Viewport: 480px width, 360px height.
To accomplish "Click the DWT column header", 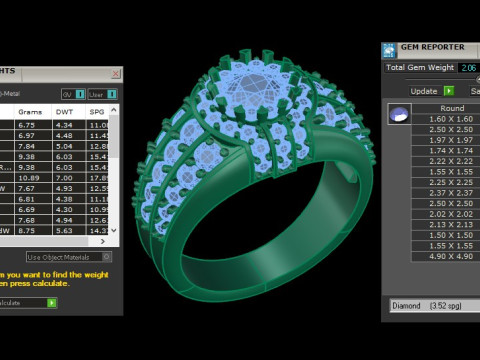I will click(x=69, y=112).
